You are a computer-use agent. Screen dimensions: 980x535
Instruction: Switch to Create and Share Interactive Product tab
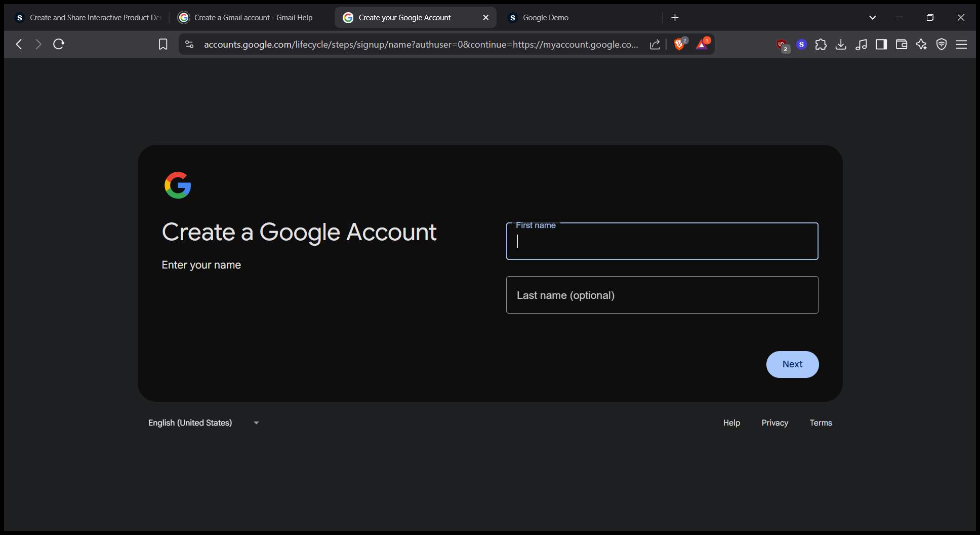point(88,18)
